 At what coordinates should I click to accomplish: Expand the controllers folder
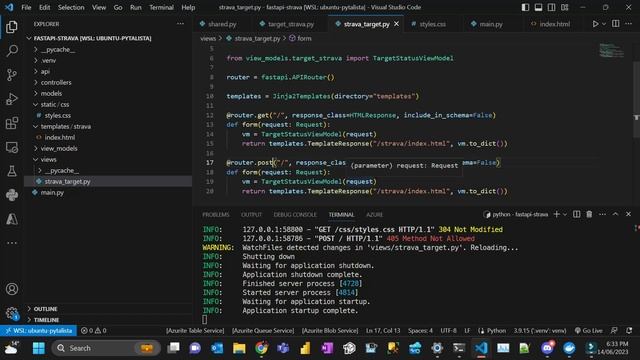click(56, 82)
